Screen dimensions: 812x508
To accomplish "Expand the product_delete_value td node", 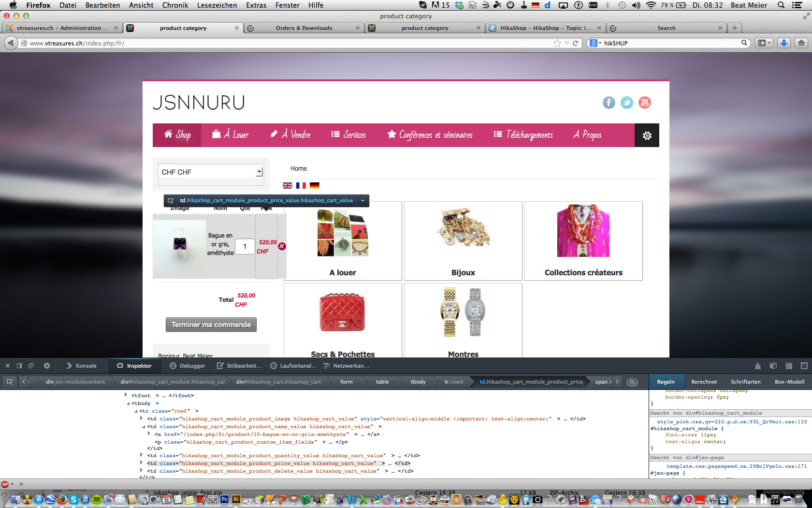I will click(142, 471).
